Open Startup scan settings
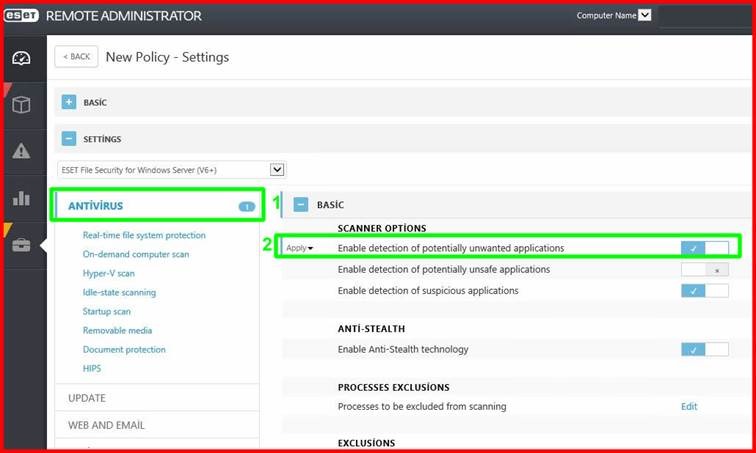The image size is (756, 453). click(x=107, y=311)
